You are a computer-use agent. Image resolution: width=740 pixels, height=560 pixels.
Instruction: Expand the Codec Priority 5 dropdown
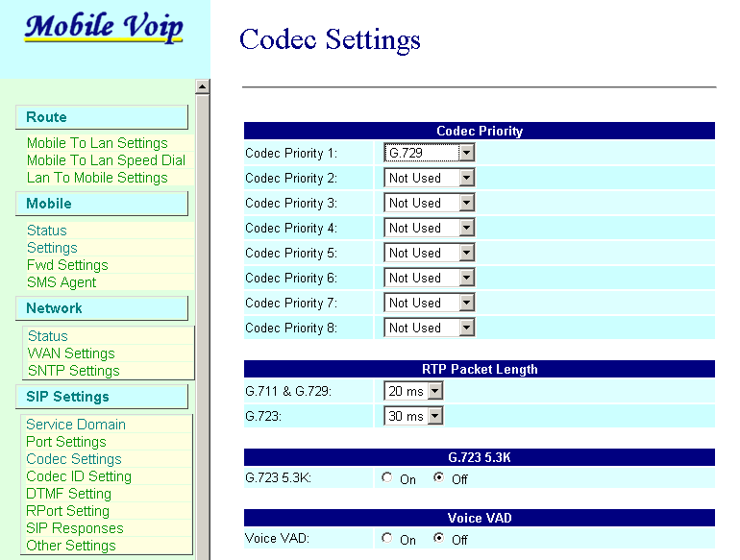click(429, 253)
